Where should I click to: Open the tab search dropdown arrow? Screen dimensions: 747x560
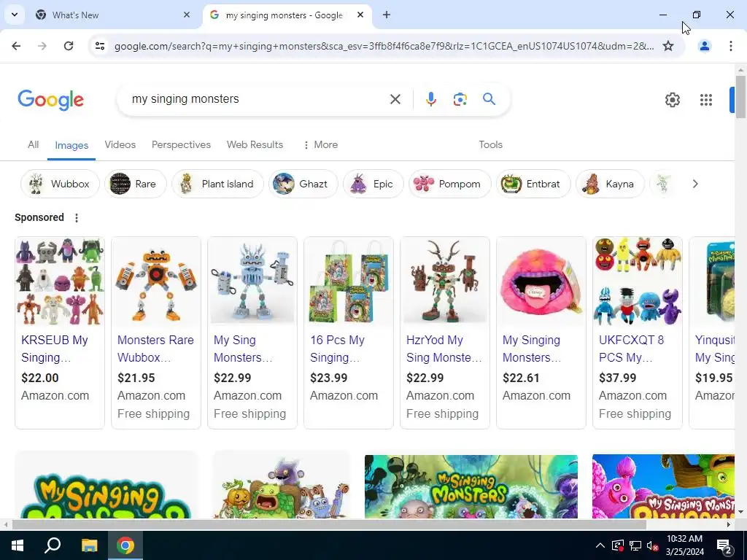pos(15,15)
